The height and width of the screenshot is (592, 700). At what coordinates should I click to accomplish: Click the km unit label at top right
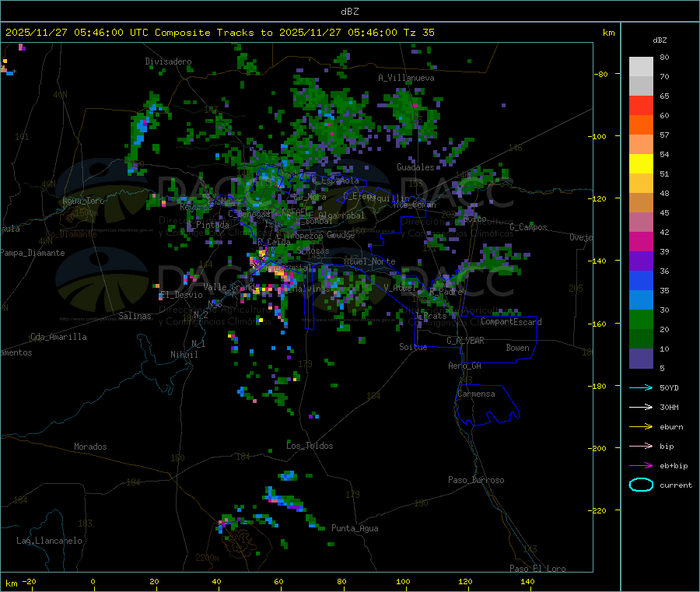click(608, 33)
